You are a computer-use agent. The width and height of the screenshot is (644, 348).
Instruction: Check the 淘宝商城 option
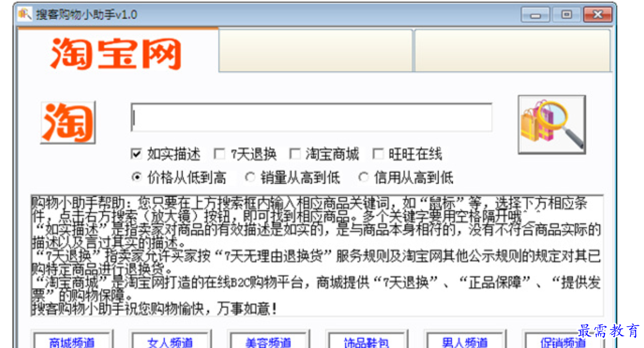(294, 154)
